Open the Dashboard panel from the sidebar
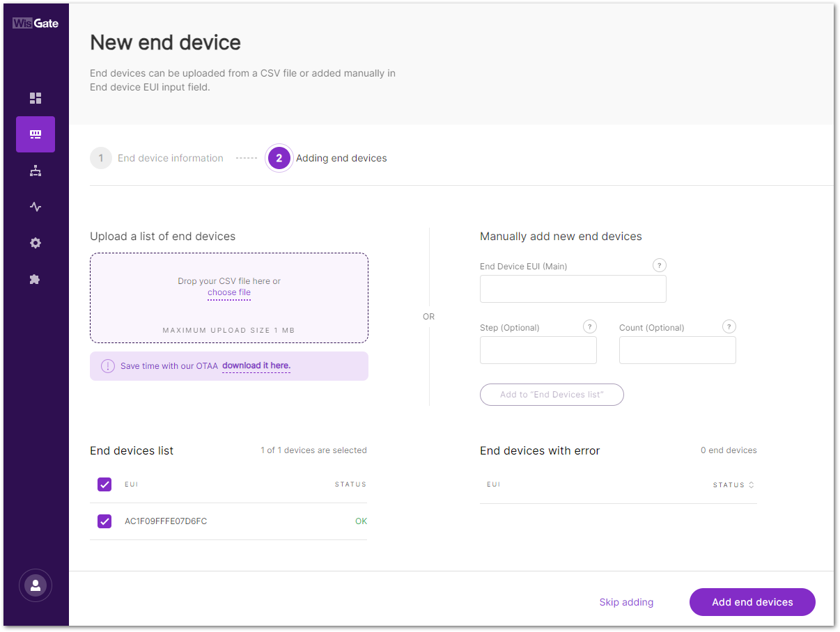This screenshot has width=840, height=632. (35, 98)
